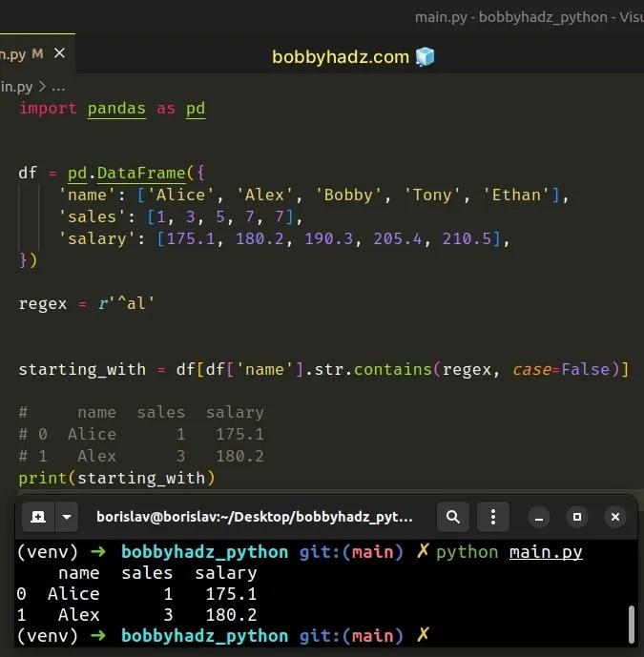Click the value 210.5 in salary list

(467, 238)
